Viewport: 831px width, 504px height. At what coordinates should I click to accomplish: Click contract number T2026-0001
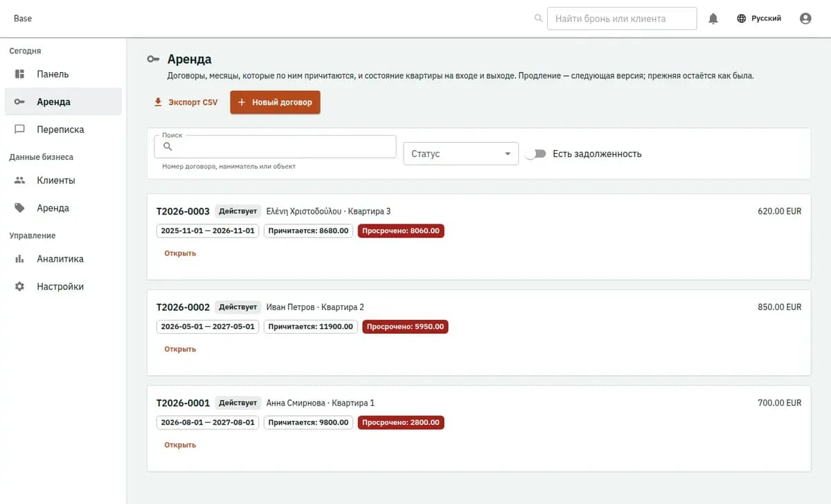(x=183, y=403)
